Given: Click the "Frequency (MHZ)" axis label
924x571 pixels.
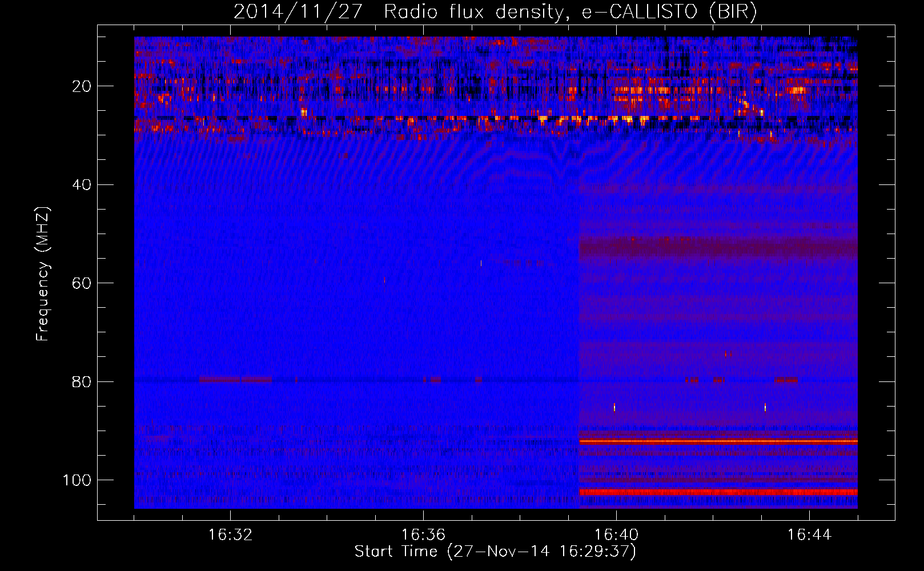Looking at the screenshot, I should pos(43,274).
